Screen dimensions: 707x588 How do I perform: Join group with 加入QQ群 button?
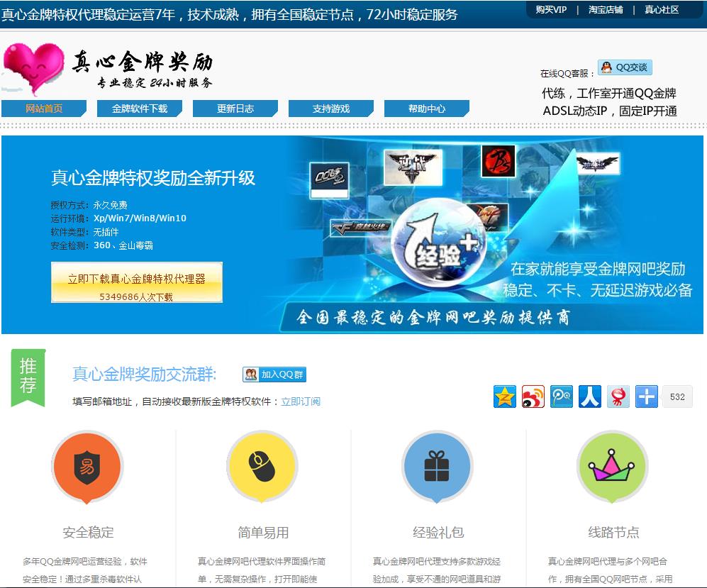tap(274, 375)
